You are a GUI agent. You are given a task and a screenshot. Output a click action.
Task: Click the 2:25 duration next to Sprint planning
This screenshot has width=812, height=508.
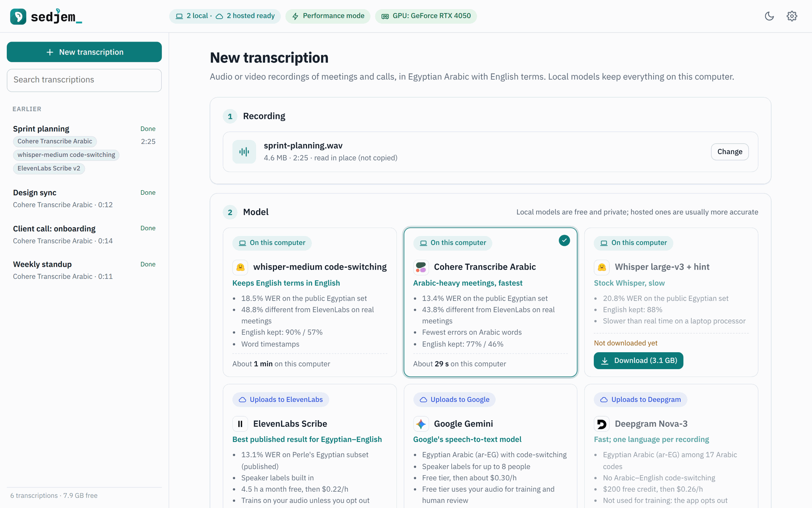[148, 142]
